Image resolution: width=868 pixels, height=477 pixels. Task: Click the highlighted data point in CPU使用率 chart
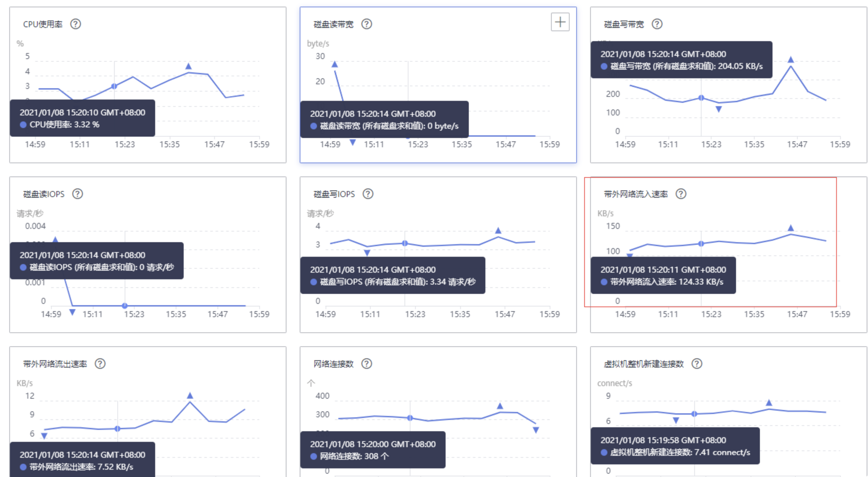point(114,86)
